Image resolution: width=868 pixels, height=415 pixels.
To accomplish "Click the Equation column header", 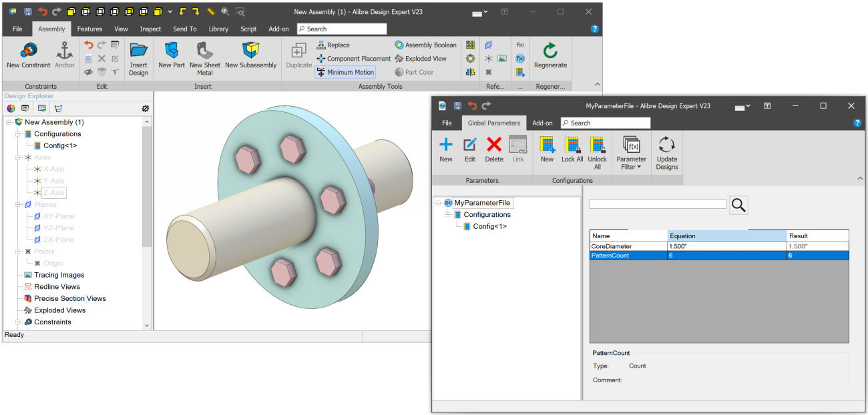I will point(727,236).
